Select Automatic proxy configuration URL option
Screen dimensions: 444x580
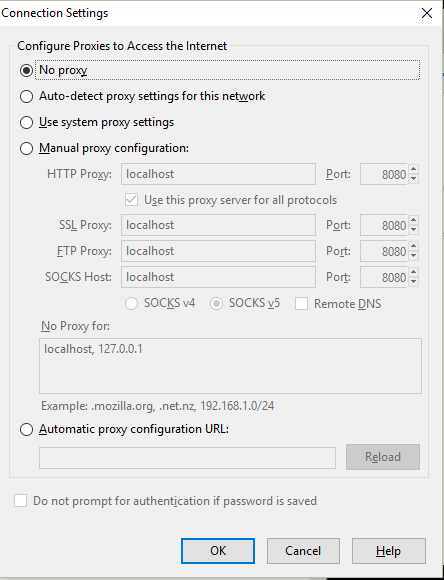tap(26, 429)
